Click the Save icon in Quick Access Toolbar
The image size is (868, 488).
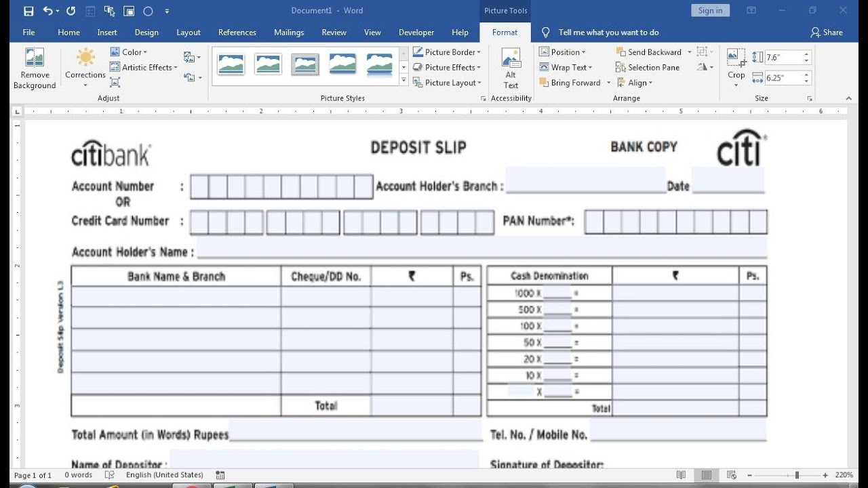point(28,11)
